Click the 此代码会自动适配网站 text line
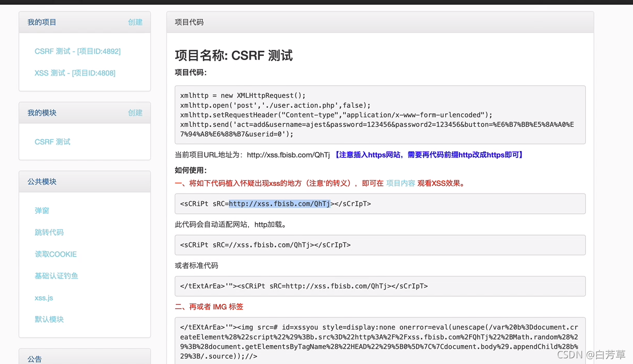The height and width of the screenshot is (364, 633). (231, 225)
